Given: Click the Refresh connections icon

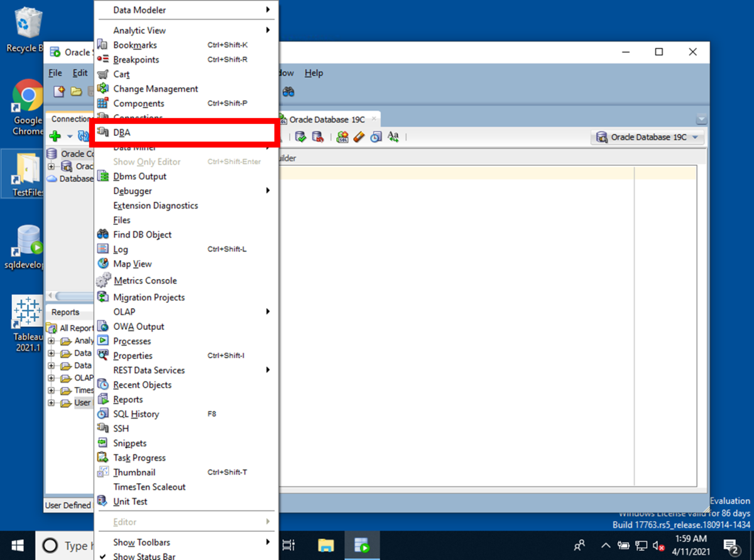Looking at the screenshot, I should (82, 136).
